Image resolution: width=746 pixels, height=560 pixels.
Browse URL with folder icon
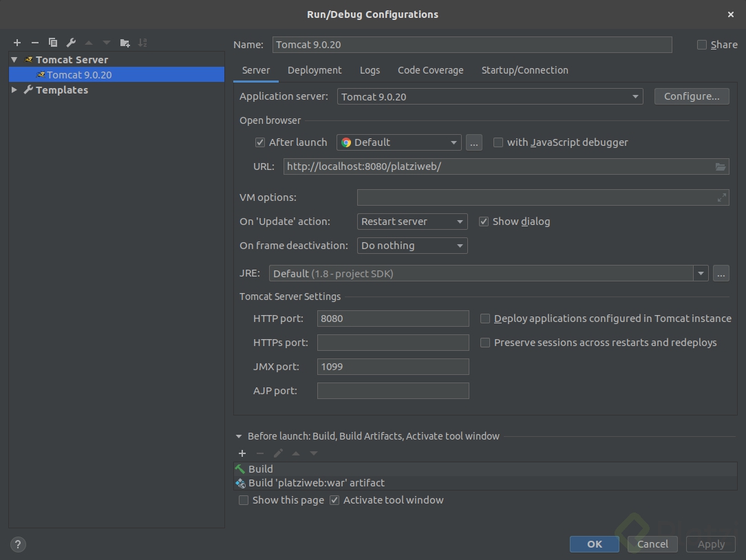click(721, 166)
